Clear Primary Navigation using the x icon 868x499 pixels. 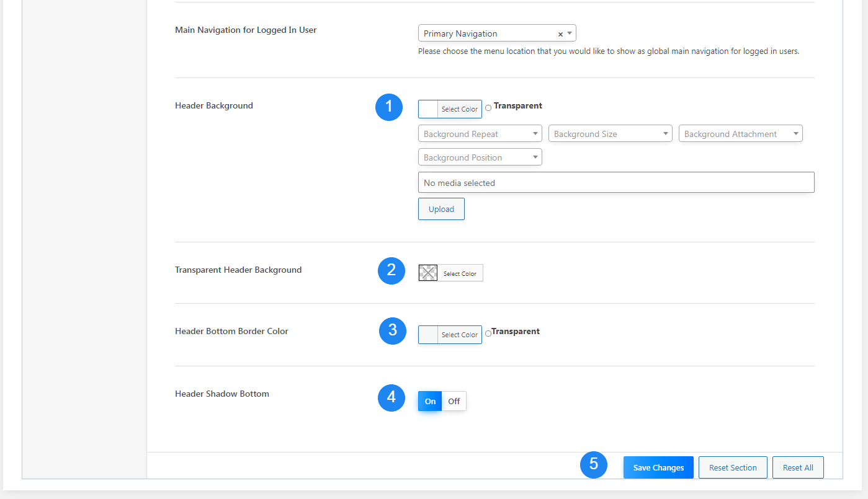coord(560,33)
